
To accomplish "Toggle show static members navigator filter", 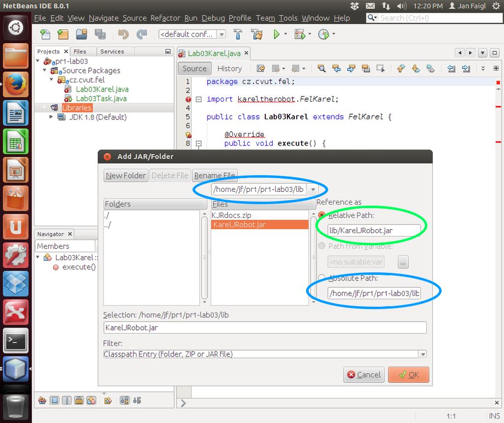I will 67,400.
